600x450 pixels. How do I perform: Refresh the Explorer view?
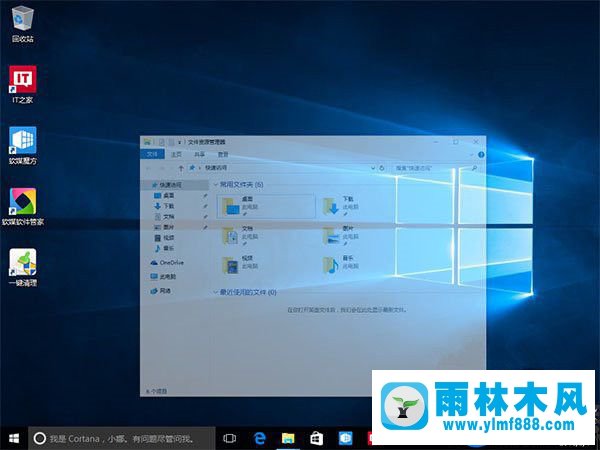pyautogui.click(x=382, y=168)
